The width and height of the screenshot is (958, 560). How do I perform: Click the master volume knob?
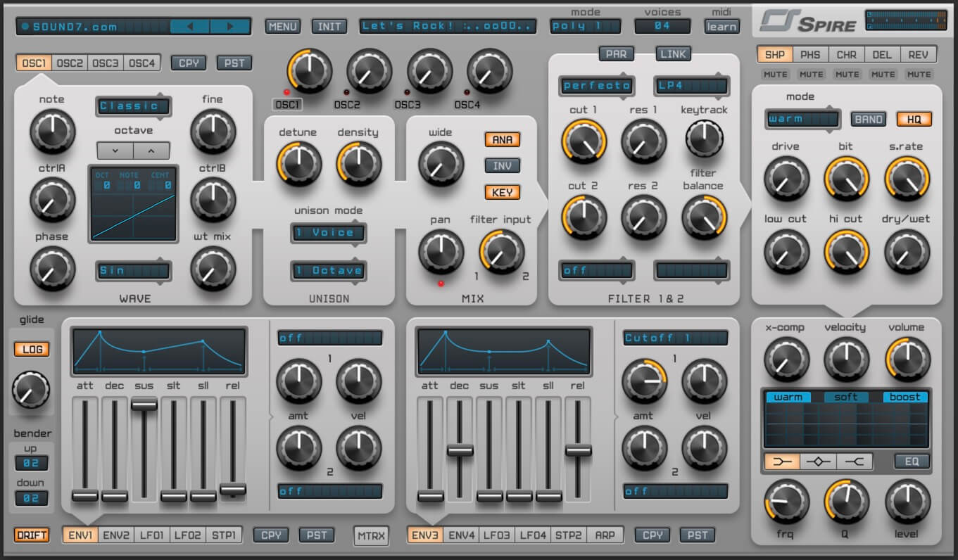click(x=907, y=359)
